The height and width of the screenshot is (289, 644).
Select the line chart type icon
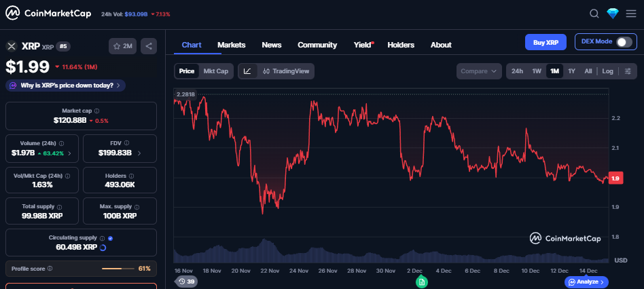tap(247, 71)
